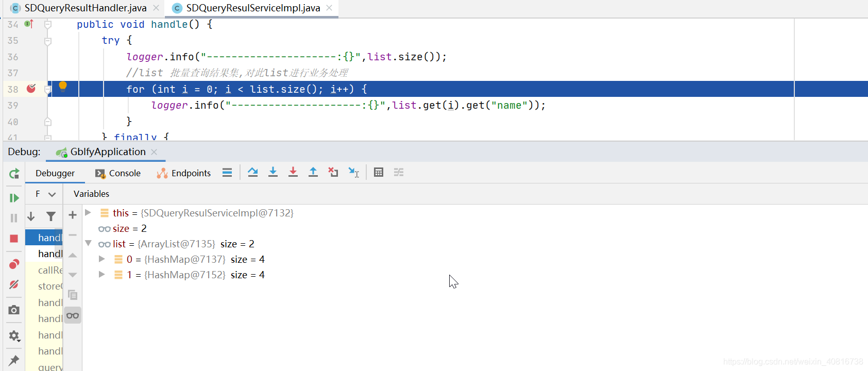
Task: Select the 'callRe' stack frame
Action: pos(44,270)
